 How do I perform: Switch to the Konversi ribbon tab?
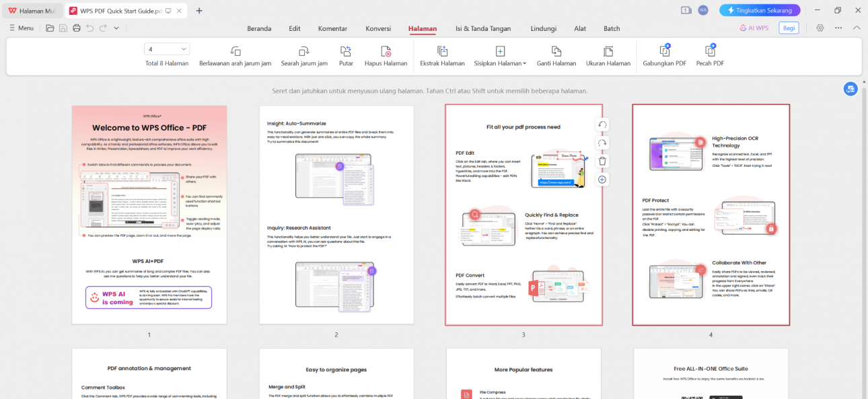378,28
